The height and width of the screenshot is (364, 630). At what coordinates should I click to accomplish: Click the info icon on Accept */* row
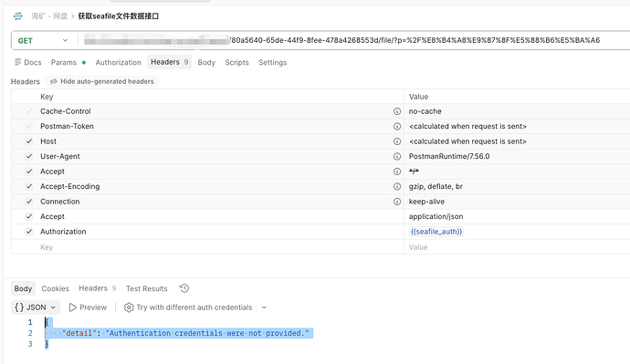397,172
